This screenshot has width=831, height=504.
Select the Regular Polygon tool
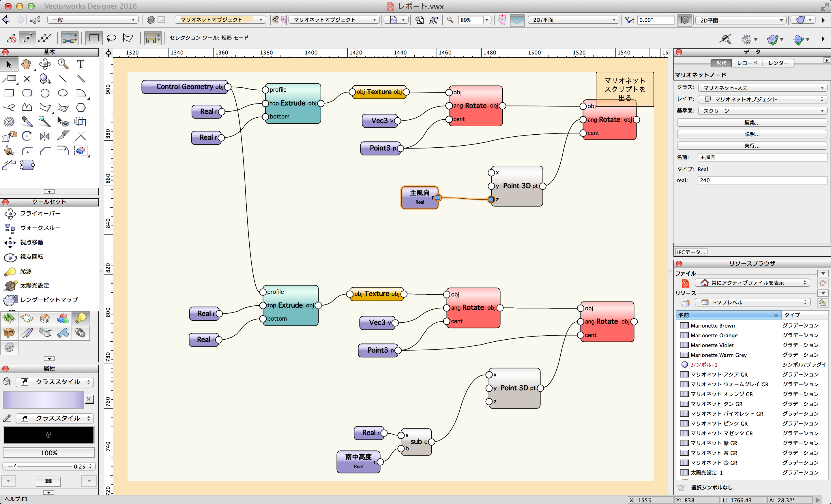(x=81, y=108)
